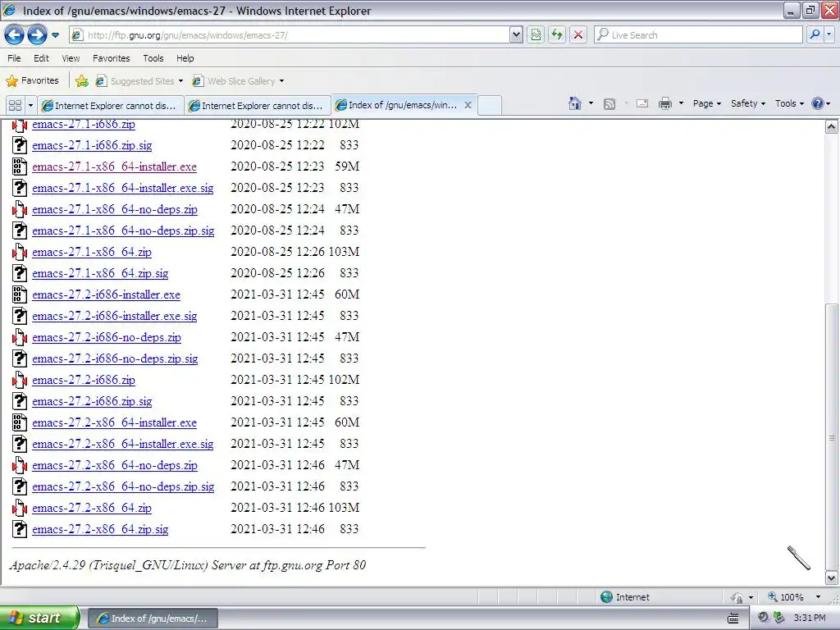Click the blue Help question icon

click(x=818, y=103)
